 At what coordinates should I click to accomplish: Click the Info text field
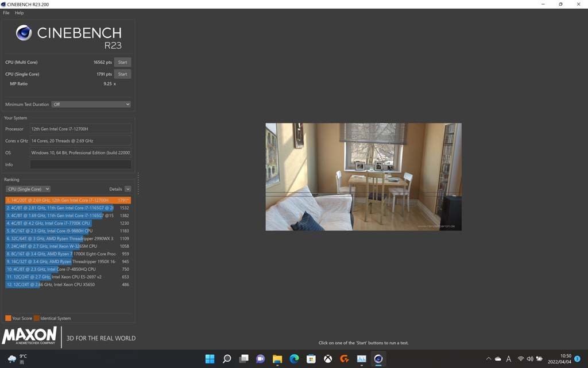pyautogui.click(x=80, y=164)
